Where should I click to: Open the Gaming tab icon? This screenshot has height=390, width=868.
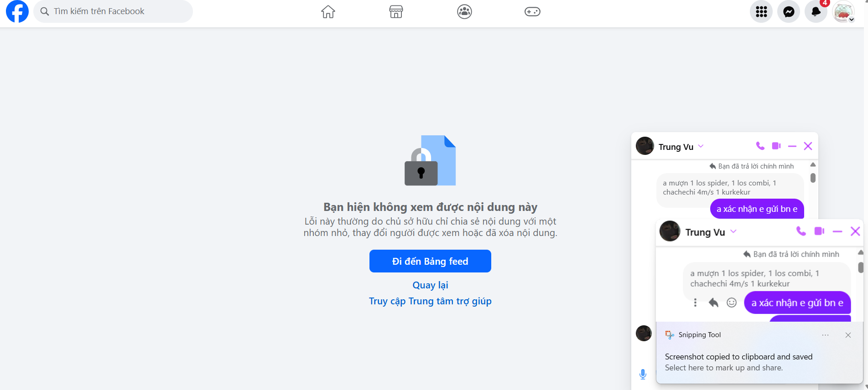coord(532,11)
